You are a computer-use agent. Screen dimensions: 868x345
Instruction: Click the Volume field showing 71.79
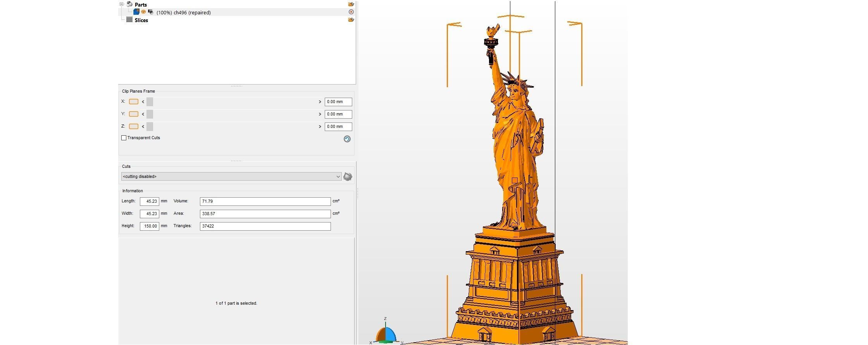265,202
